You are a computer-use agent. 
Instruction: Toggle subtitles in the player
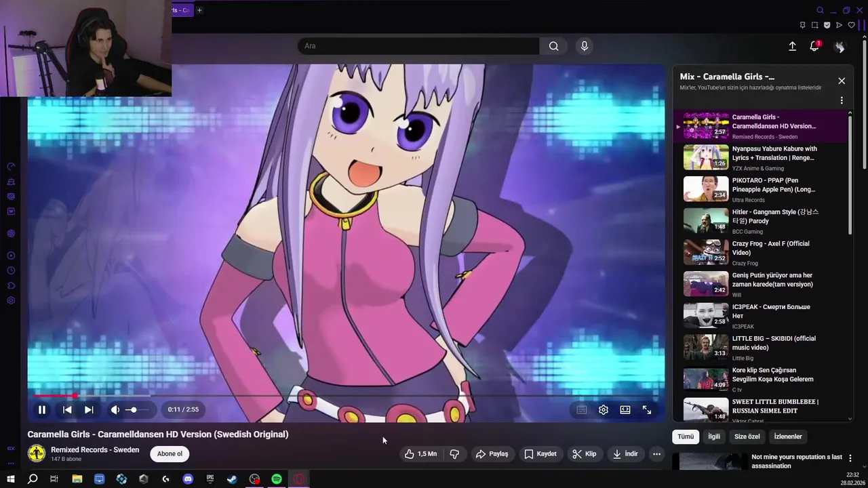click(582, 409)
